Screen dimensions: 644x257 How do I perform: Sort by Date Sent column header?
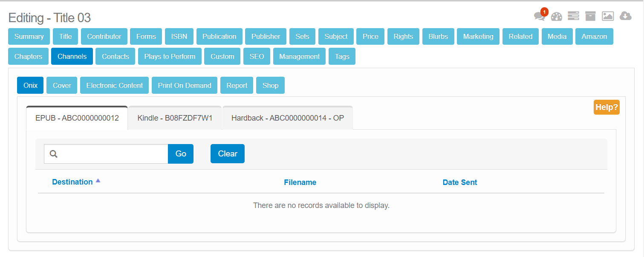pyautogui.click(x=460, y=182)
